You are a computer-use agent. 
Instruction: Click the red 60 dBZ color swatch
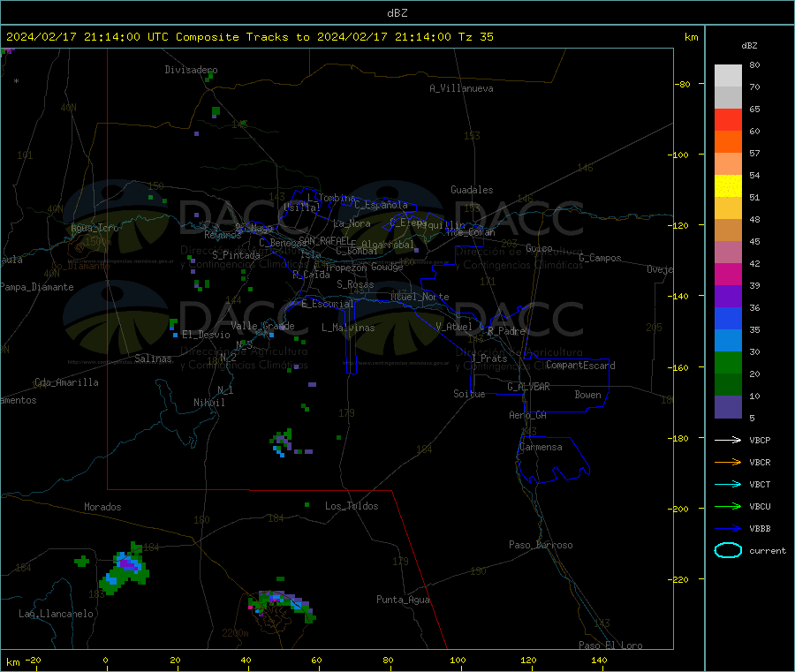pyautogui.click(x=728, y=119)
